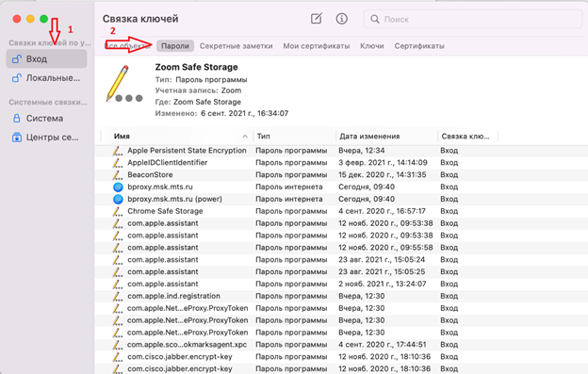Screen dimensions: 588x374
Task: Click in the Поиск search field
Action: click(472, 19)
